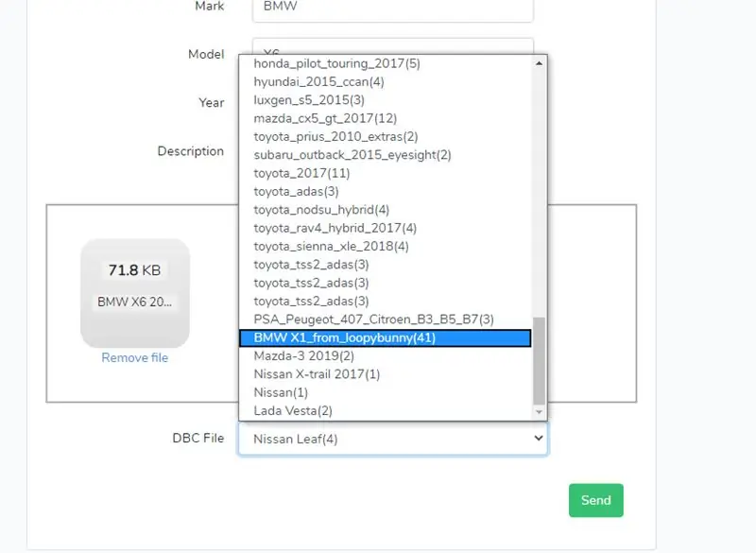Focus the Mark input field containing BMW
This screenshot has height=553, width=756.
[x=393, y=9]
